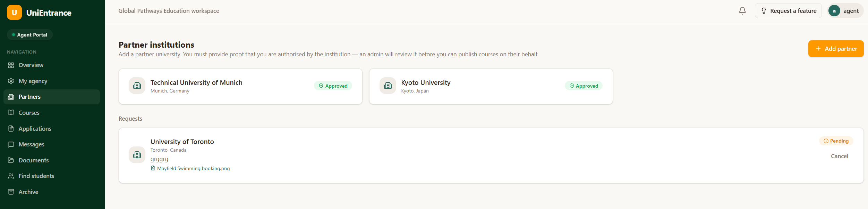Click the plus icon on Add partner
Screen dimensions: 868x209
tap(818, 49)
